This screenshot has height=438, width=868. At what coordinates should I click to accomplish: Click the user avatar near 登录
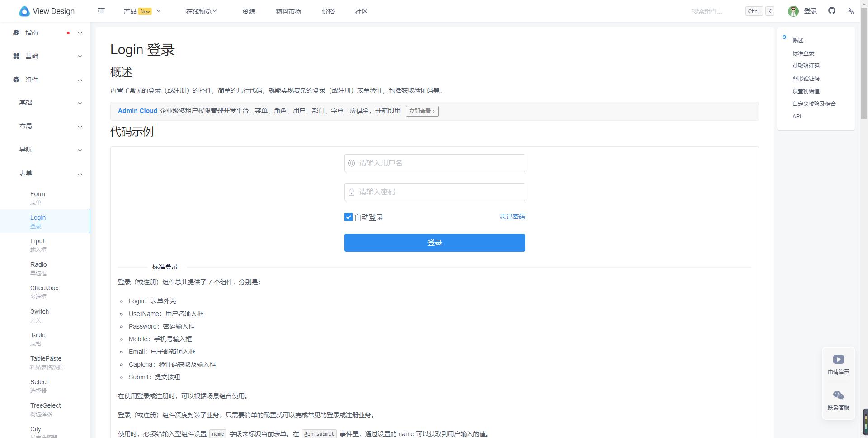(x=793, y=11)
